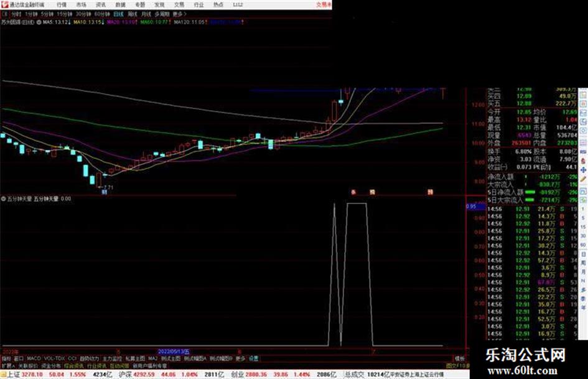Click the 创业 index in status bar
The width and height of the screenshot is (588, 379).
[x=237, y=375]
